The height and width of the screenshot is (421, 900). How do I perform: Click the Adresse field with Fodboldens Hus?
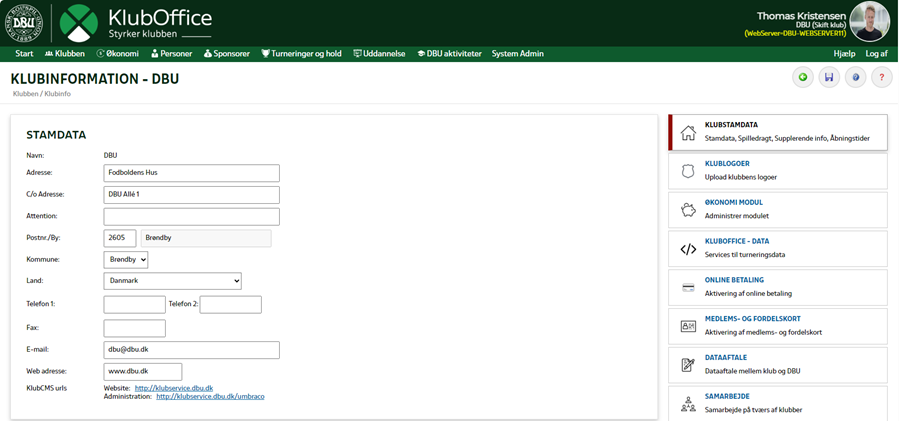pos(191,173)
